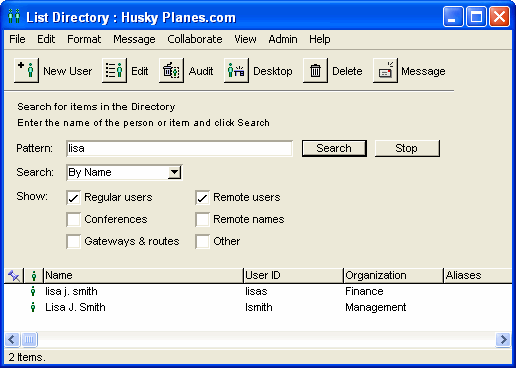Open the View menu

245,39
